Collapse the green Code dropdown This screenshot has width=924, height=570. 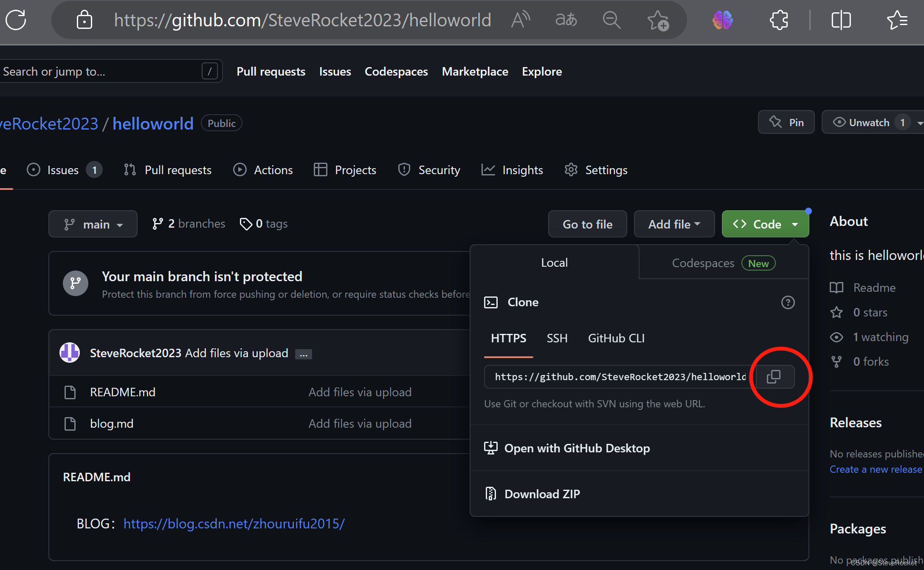point(765,224)
